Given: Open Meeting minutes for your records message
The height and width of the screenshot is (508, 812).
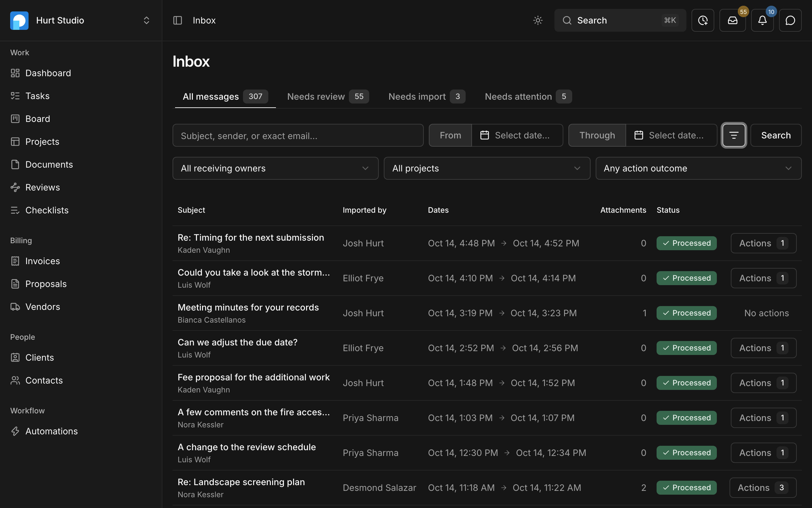Looking at the screenshot, I should pos(248,307).
